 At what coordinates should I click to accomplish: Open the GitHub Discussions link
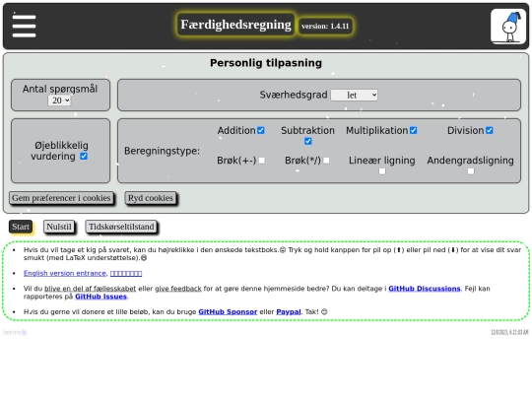click(425, 289)
